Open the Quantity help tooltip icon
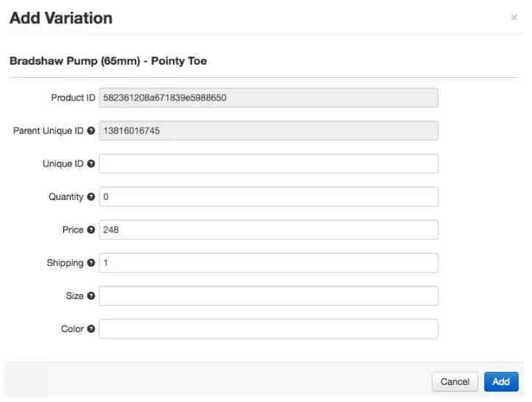 point(91,197)
